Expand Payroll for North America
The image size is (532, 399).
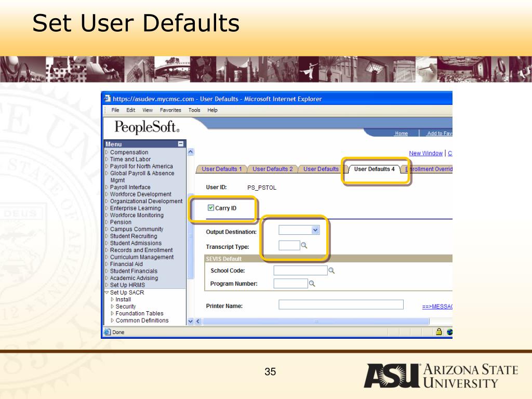[x=107, y=166]
